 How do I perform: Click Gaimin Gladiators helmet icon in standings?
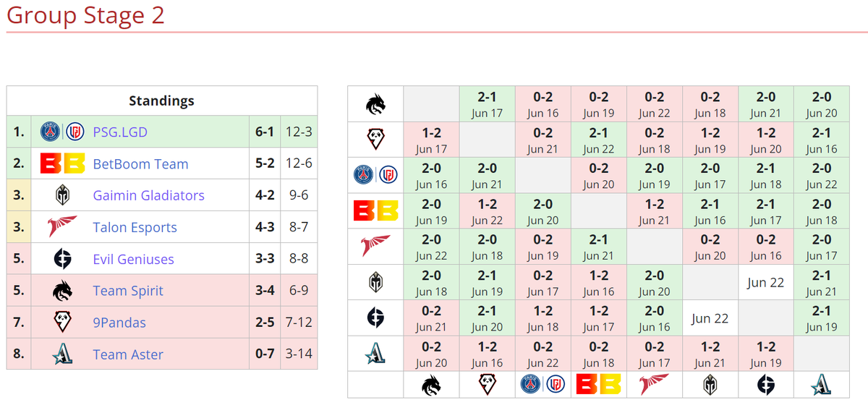coord(62,195)
